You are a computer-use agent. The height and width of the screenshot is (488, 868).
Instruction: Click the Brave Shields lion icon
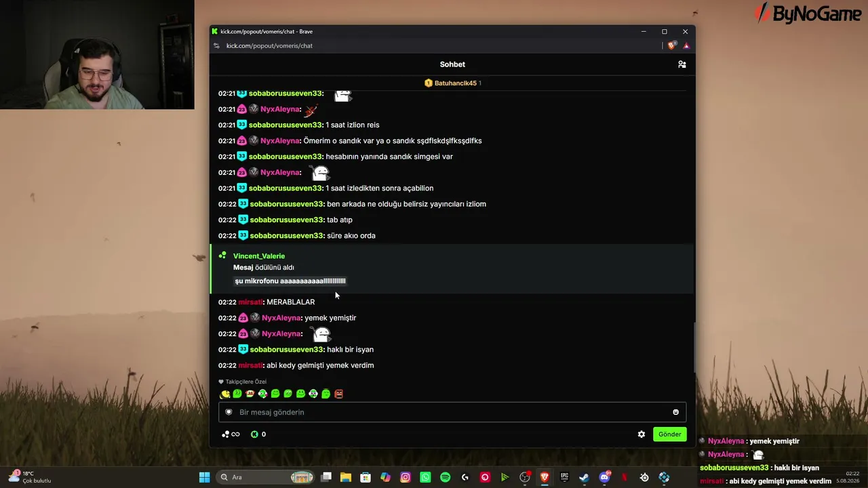pyautogui.click(x=671, y=45)
